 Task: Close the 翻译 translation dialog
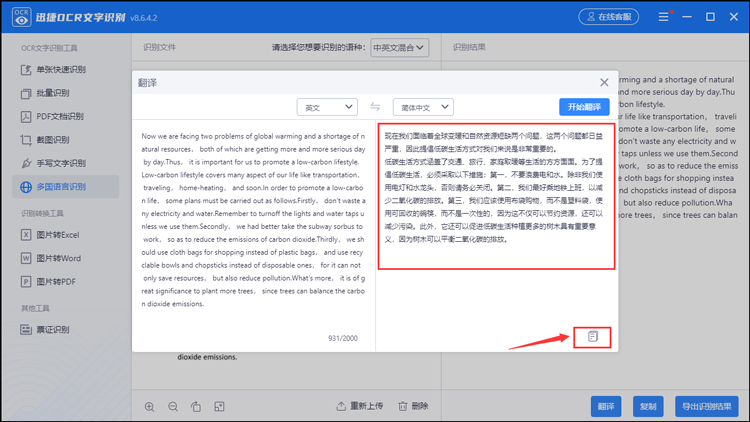tap(604, 82)
